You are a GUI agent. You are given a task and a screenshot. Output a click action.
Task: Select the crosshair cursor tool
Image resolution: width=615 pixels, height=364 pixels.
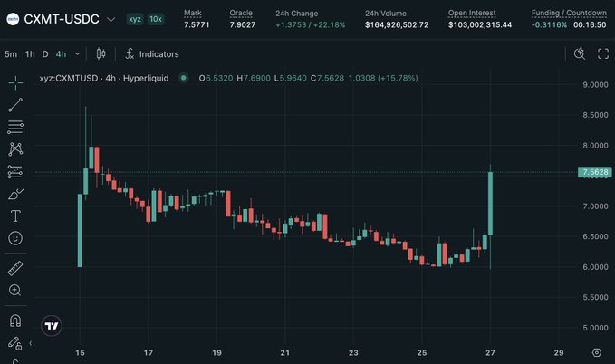click(15, 82)
